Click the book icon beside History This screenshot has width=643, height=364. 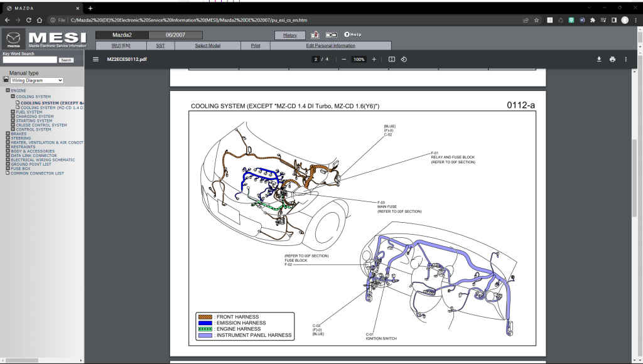click(315, 35)
